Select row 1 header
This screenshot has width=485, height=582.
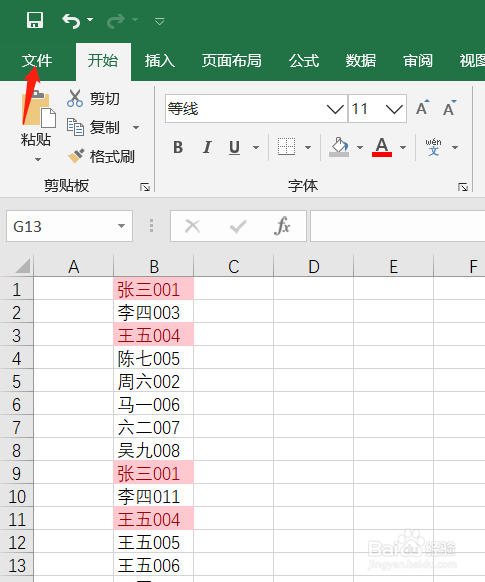(16, 289)
